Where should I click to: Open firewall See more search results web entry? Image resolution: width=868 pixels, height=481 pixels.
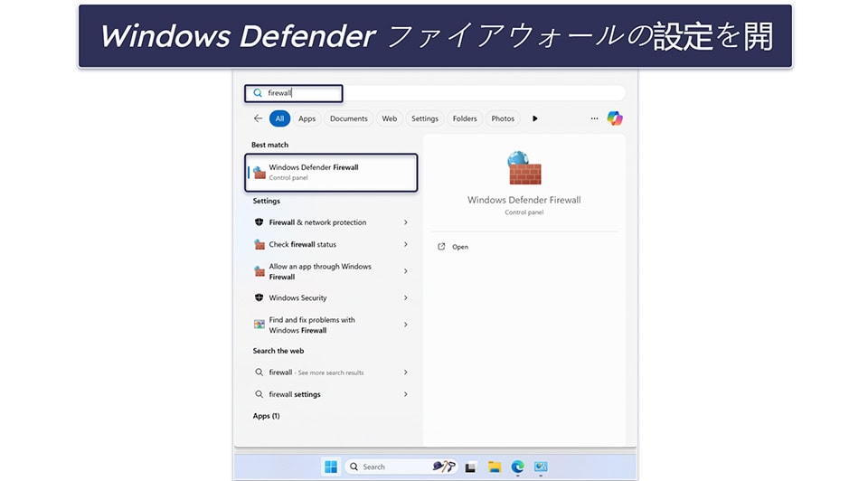[x=331, y=373]
